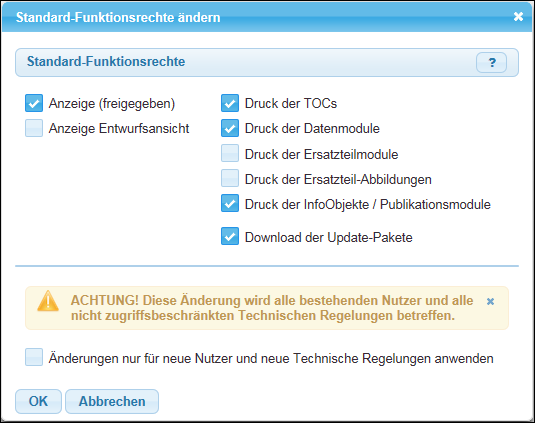Image resolution: width=535 pixels, height=423 pixels.
Task: Dismiss the ACHTUNG warning with its small x
Action: [x=490, y=301]
